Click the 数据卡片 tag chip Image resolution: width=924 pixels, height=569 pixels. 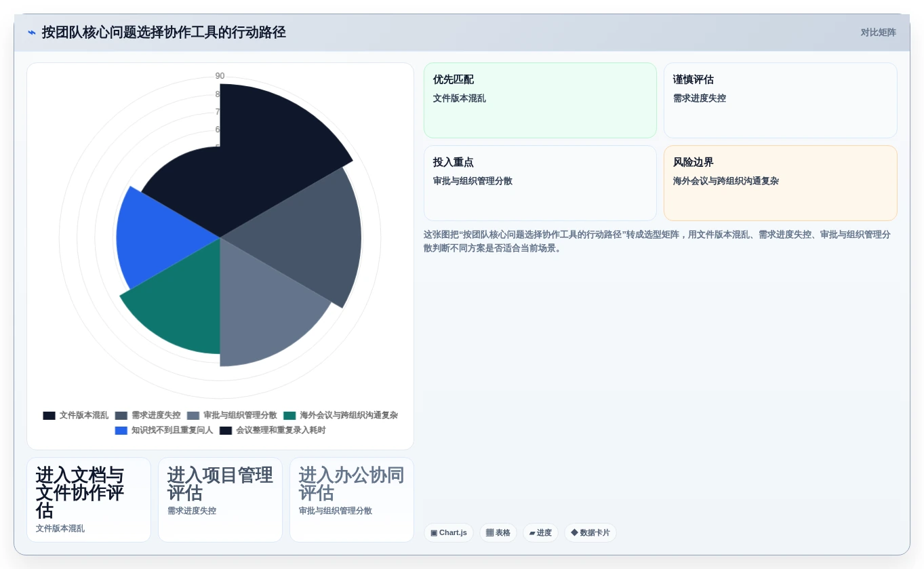(x=590, y=533)
